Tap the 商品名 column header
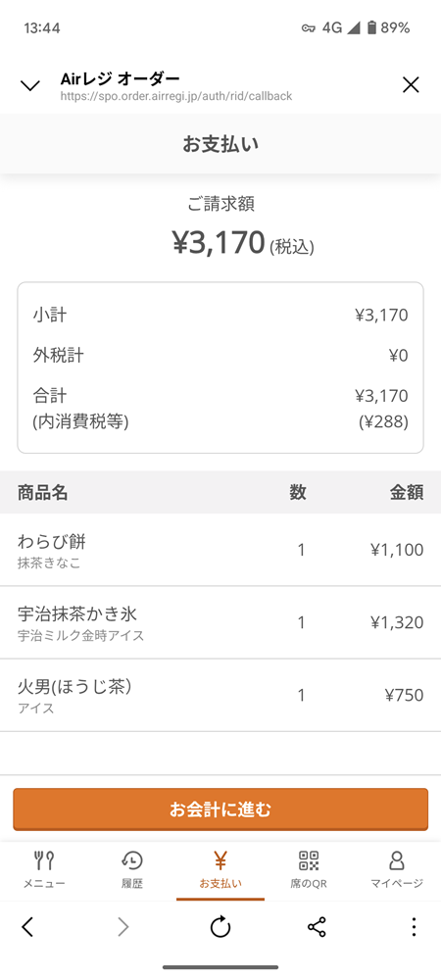 point(42,492)
